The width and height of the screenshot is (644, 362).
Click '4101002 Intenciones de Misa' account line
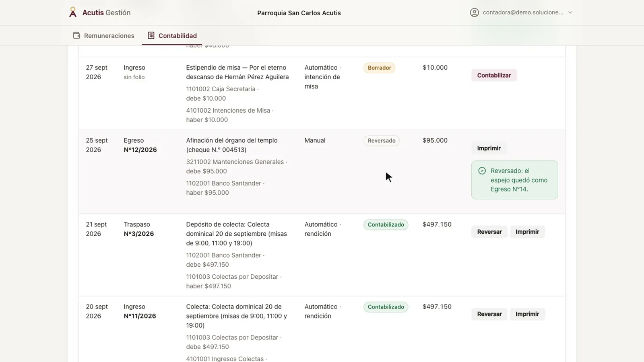tap(230, 115)
